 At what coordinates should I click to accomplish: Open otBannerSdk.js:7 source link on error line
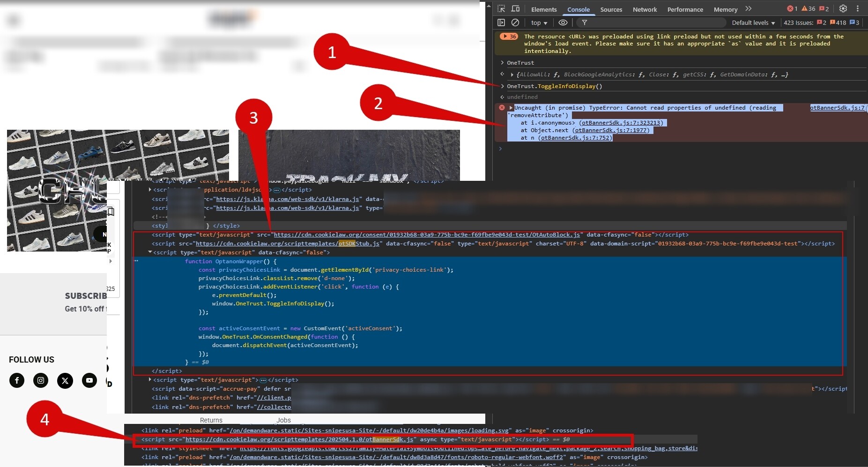837,108
